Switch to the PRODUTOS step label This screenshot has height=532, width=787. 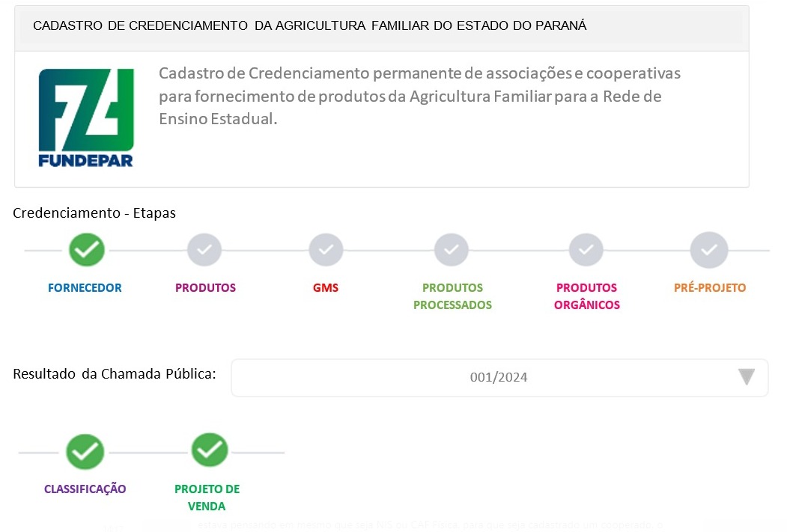tap(205, 288)
